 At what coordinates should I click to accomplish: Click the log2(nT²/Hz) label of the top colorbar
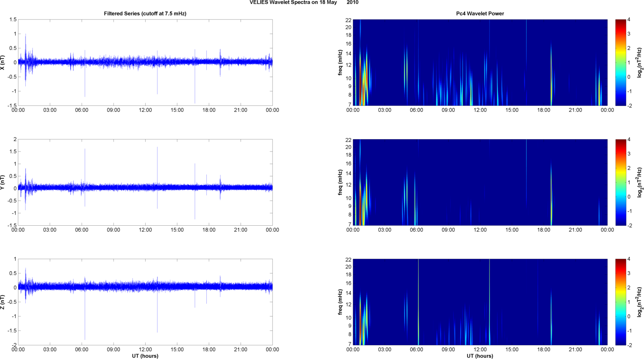640,62
